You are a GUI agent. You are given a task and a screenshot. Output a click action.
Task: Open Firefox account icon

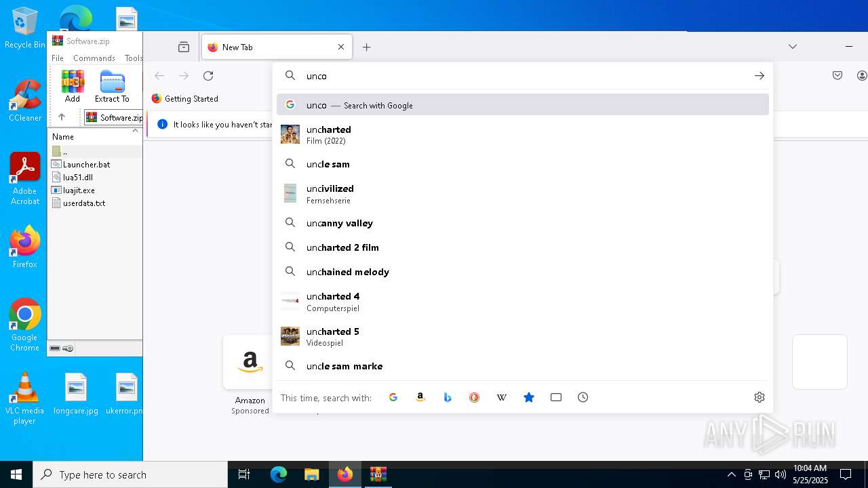coord(862,76)
